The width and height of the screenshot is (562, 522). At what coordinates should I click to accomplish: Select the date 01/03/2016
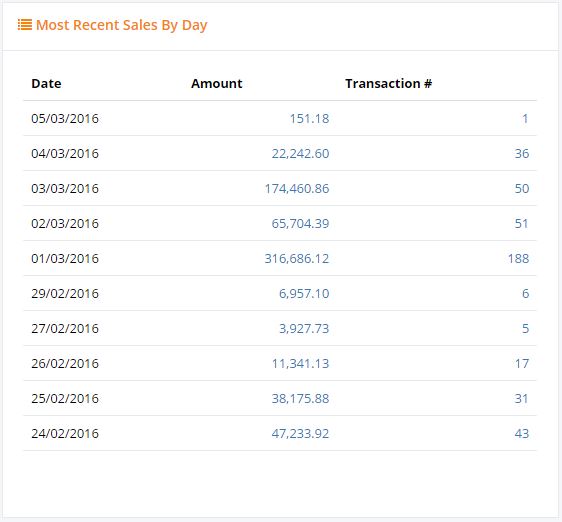[65, 258]
